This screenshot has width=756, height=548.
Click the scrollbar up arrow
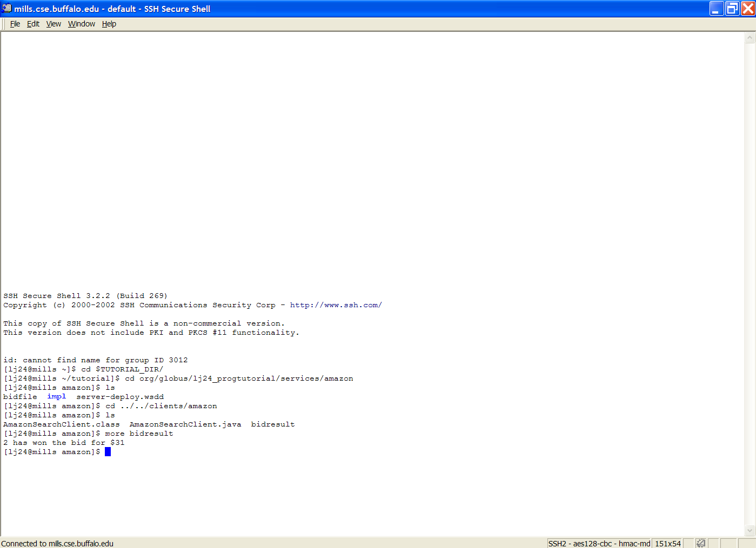[750, 37]
